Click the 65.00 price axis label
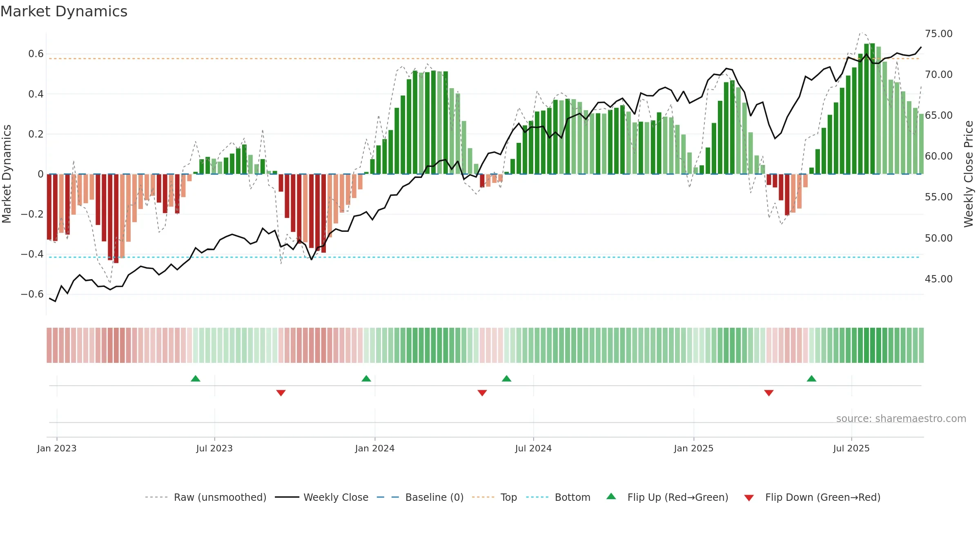 tap(939, 115)
